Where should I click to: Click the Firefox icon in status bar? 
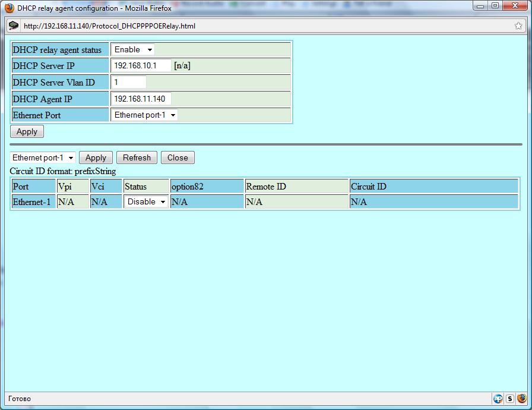pos(521,399)
